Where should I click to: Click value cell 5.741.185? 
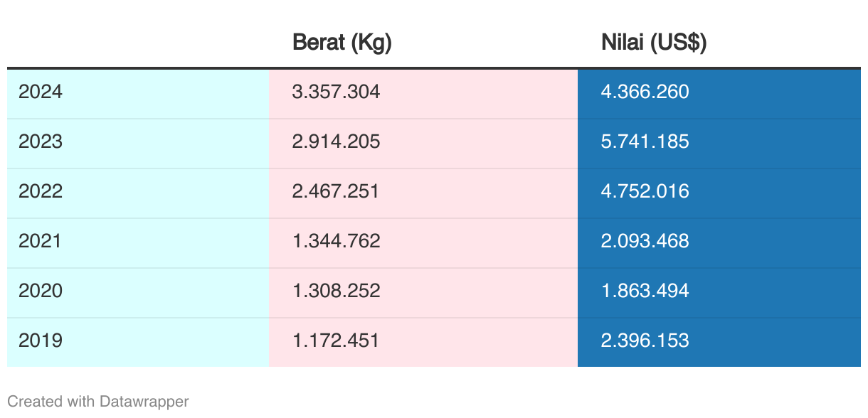click(719, 143)
